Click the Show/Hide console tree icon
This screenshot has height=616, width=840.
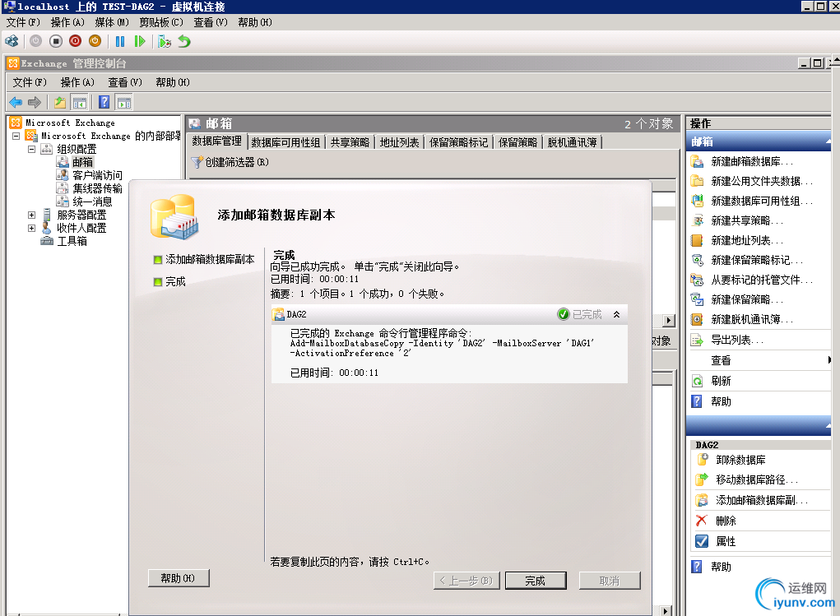(79, 102)
